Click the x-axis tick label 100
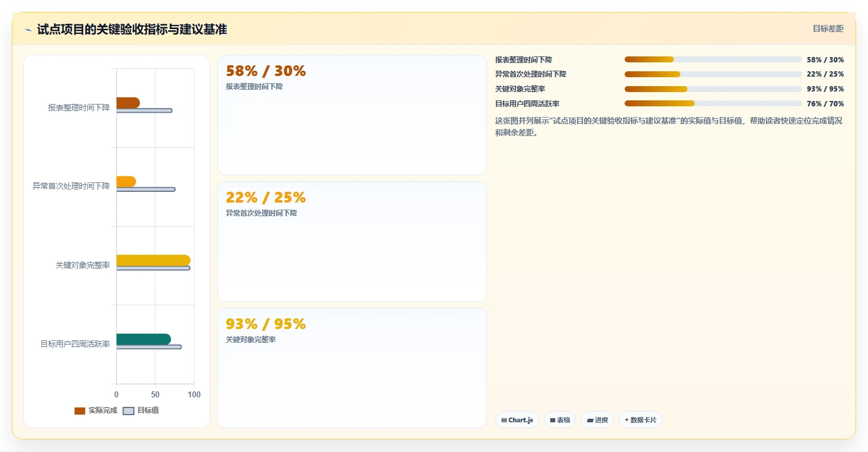The height and width of the screenshot is (452, 868). 194,395
